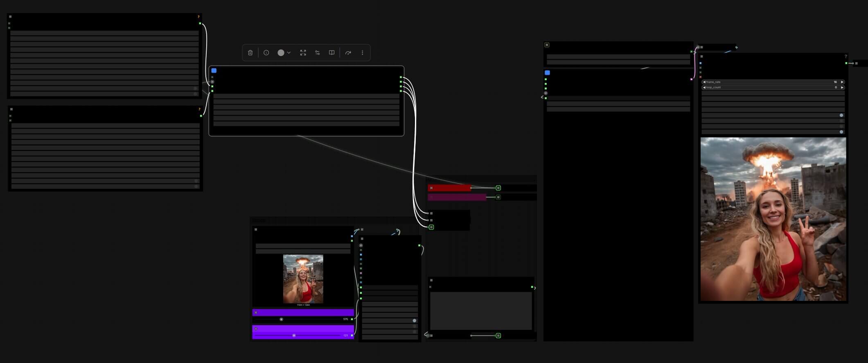868x363 pixels.
Task: Click the blue square on the tall right node
Action: click(547, 73)
